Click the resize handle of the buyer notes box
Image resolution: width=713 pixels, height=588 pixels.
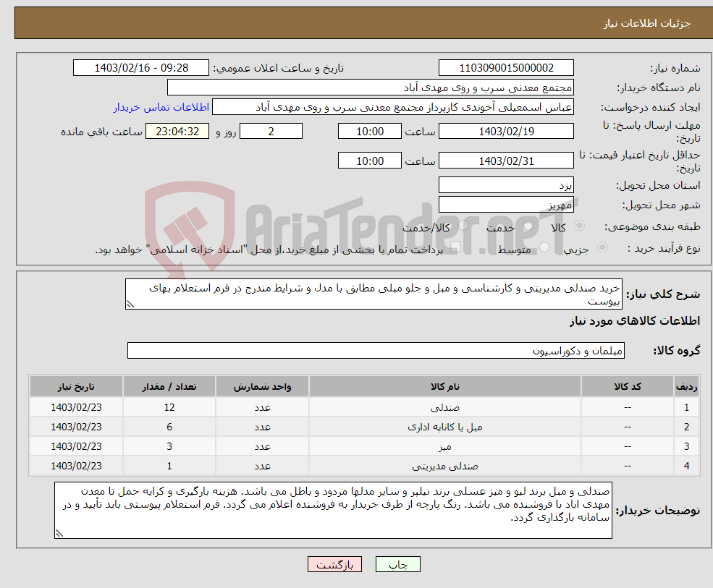[x=59, y=534]
